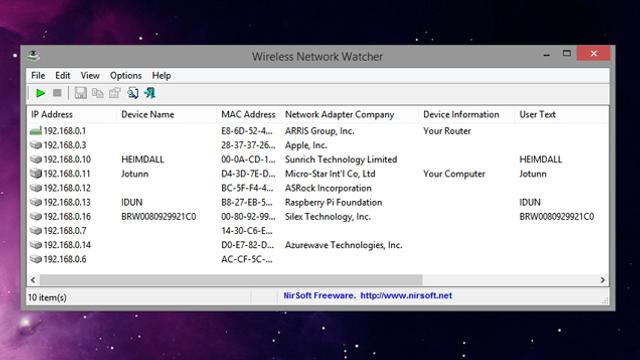This screenshot has width=640, height=360.
Task: Select the 192.168.0.11 IP address
Action: pos(67,174)
